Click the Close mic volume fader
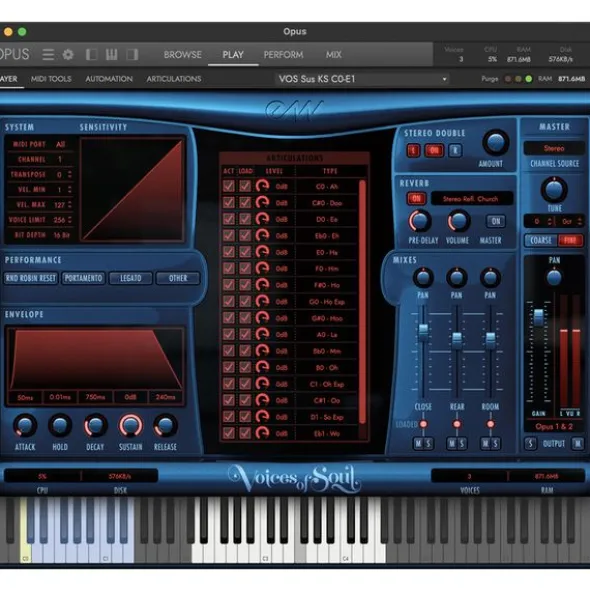Screen dimensions: 590x591 pyautogui.click(x=423, y=332)
